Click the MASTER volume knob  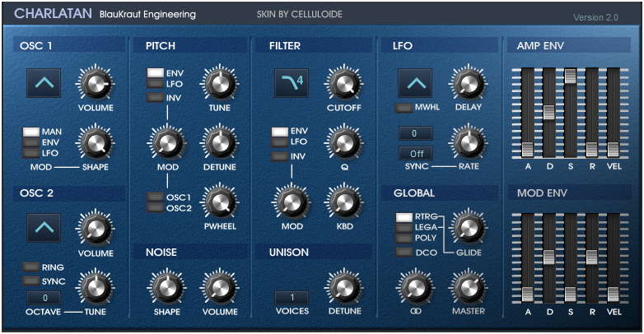tap(469, 287)
